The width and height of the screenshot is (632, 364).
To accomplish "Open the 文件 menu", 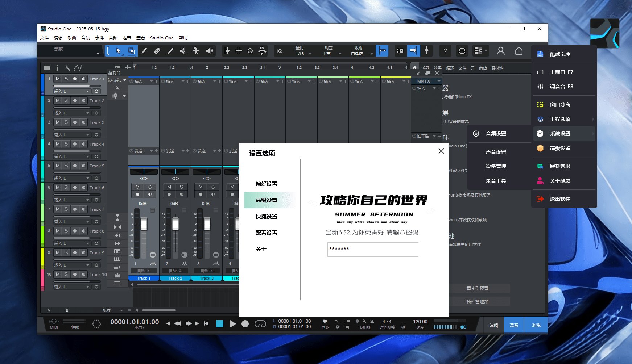I will click(x=44, y=38).
